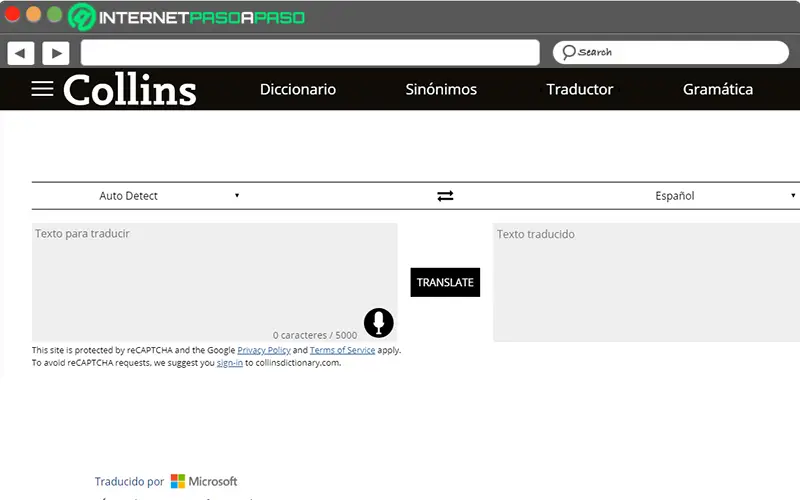Viewport: 800px width, 500px height.
Task: Open the Auto Detect source language dropdown
Action: pyautogui.click(x=169, y=196)
